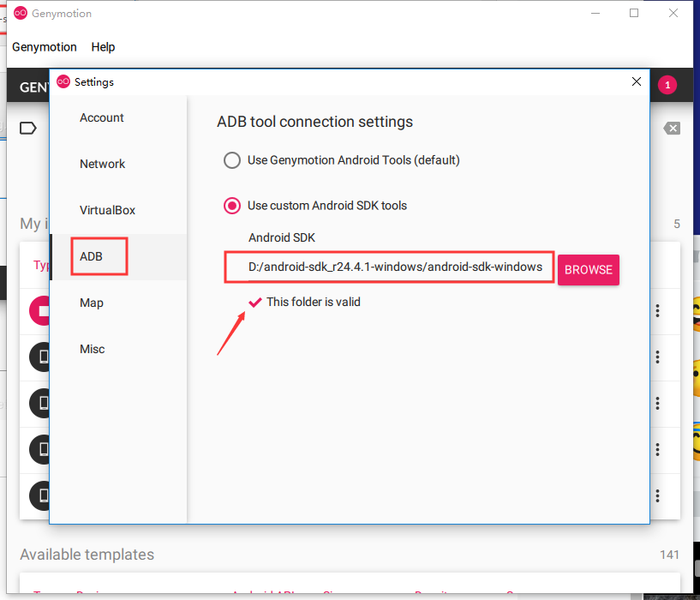The width and height of the screenshot is (700, 600).
Task: Open the Genymotion menu
Action: click(44, 47)
